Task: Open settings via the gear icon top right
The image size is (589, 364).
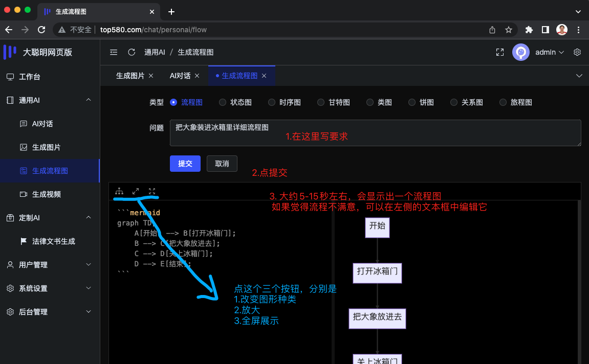Action: point(577,52)
